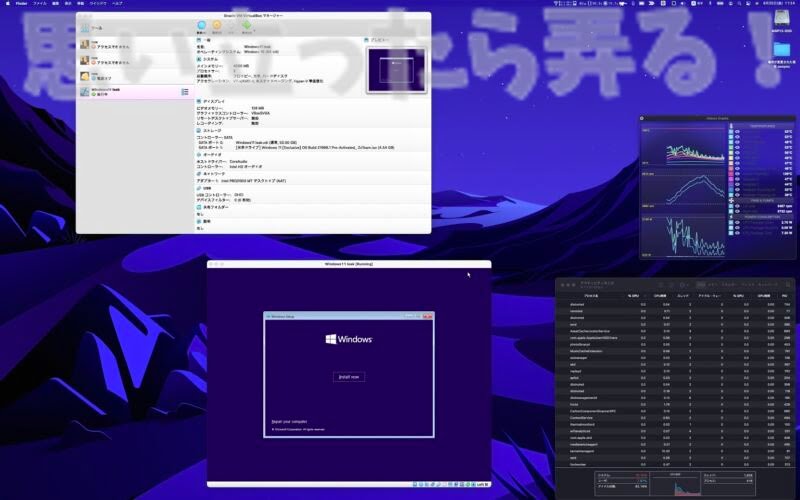Sort by the PID column header in Activity Monitor
Screen dimensions: 800x500
(785, 296)
